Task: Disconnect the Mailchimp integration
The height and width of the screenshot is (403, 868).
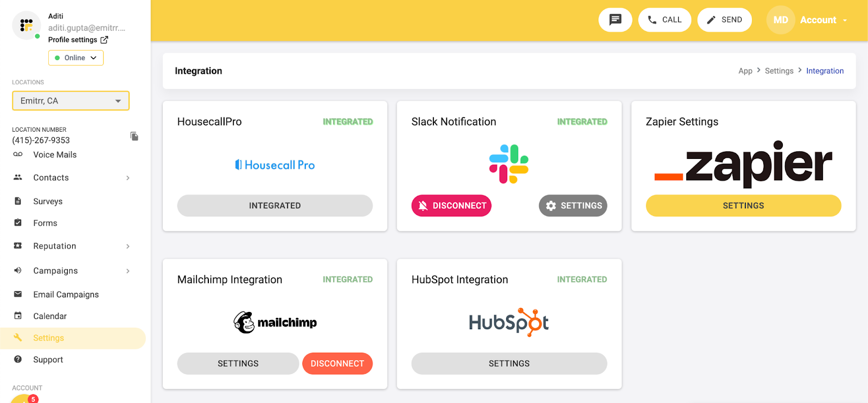Action: coord(337,363)
